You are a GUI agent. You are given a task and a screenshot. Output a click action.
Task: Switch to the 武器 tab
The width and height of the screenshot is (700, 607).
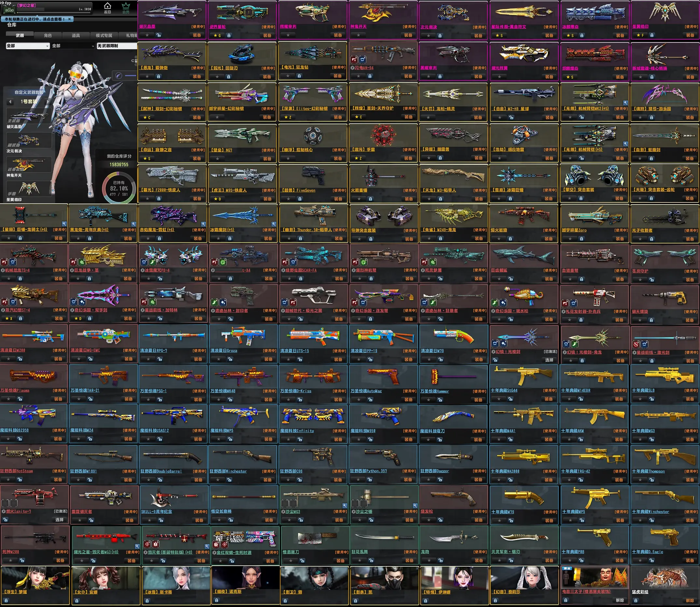[x=20, y=35]
